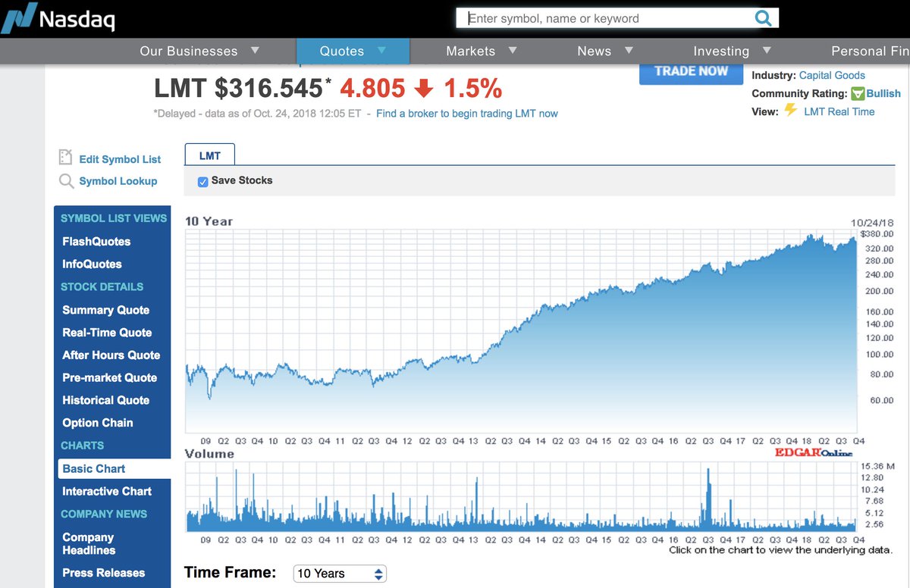The image size is (910, 588).
Task: Click the LMT $316.545 price text
Action: [x=238, y=89]
